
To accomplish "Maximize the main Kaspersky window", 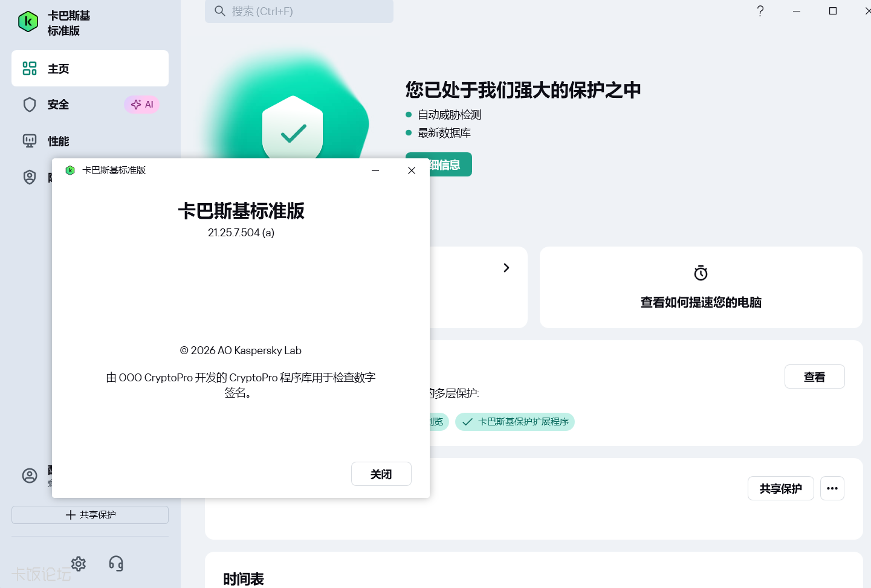I will 833,11.
